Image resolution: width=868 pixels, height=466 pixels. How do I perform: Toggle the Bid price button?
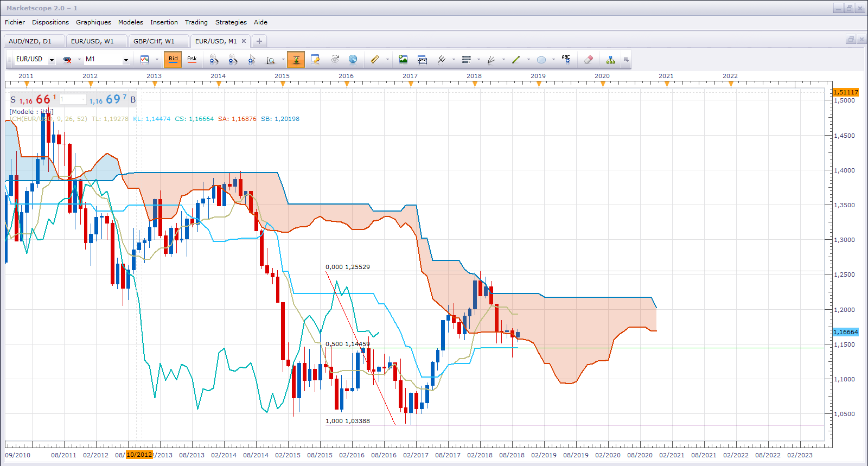[x=173, y=59]
